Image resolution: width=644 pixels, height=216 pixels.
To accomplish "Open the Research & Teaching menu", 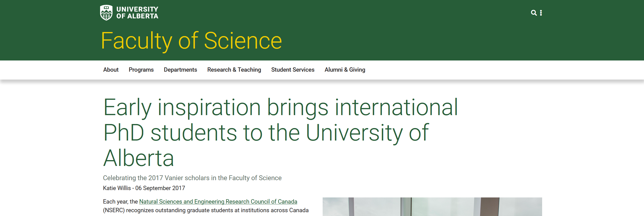I will point(234,70).
